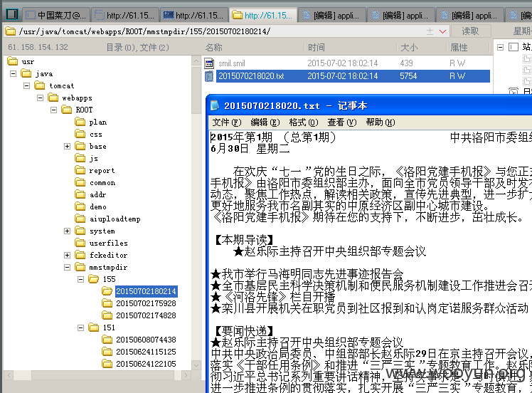This screenshot has height=393, width=532.
Task: Select the 20150624115125 folder in tree
Action: (146, 352)
